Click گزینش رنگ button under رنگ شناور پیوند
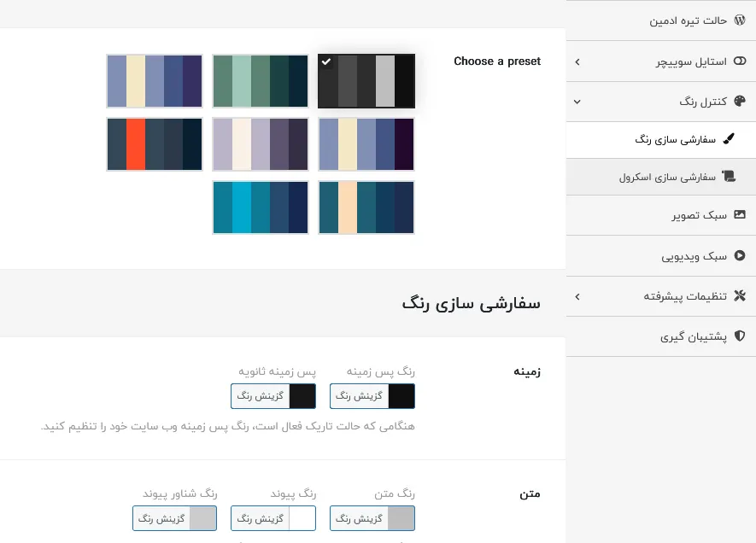Screen dimensions: 756x543 [161, 518]
